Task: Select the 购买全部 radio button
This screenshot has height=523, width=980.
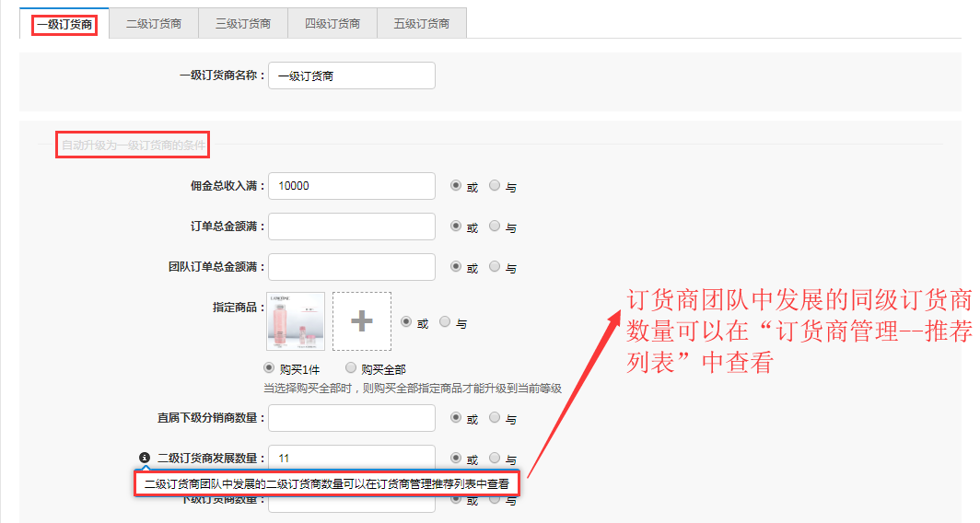Action: pos(351,368)
